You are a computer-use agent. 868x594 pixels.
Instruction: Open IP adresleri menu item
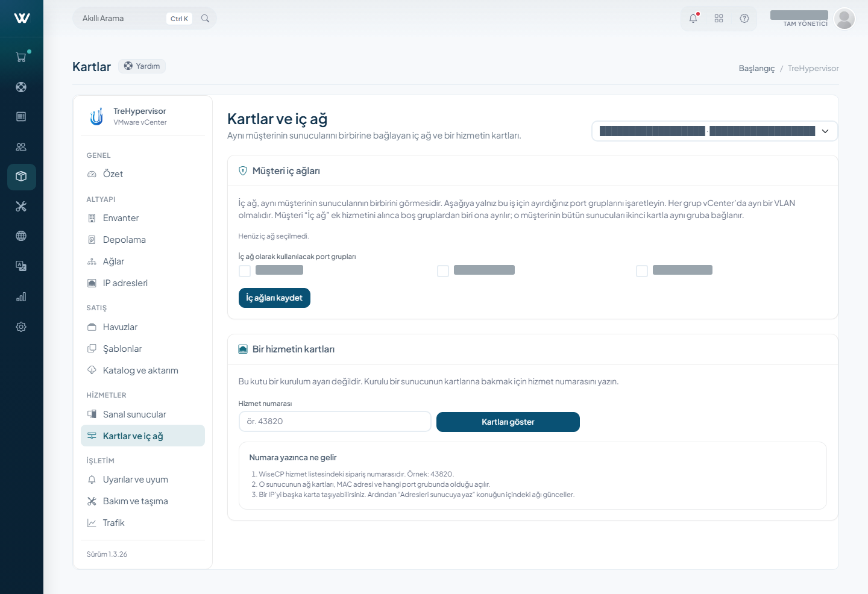click(x=143, y=283)
